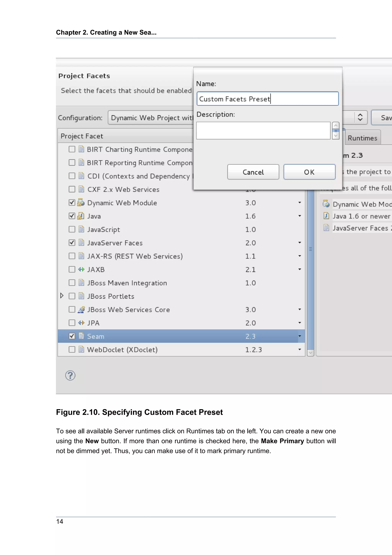Click the Name input field
Viewport: 392px width, 555px height.
pos(268,99)
